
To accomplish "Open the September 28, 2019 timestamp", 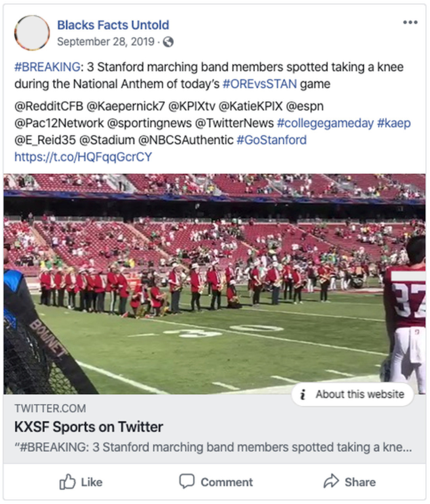I will [x=106, y=42].
